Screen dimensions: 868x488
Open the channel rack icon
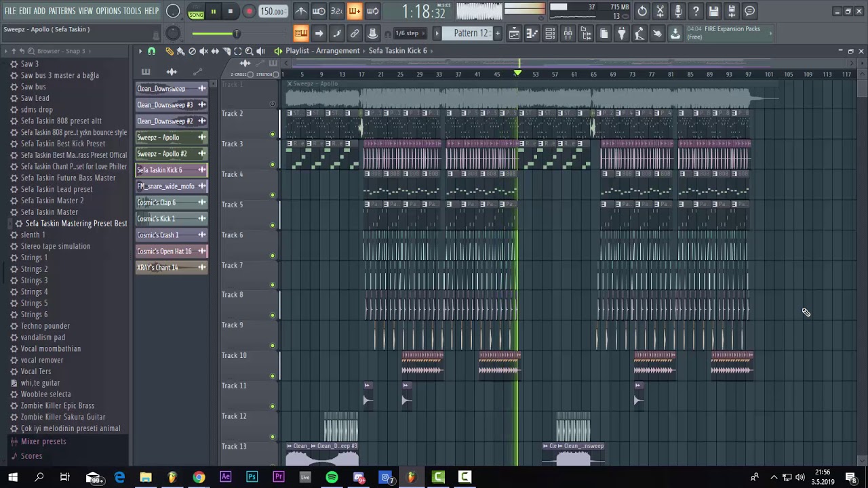tap(550, 33)
